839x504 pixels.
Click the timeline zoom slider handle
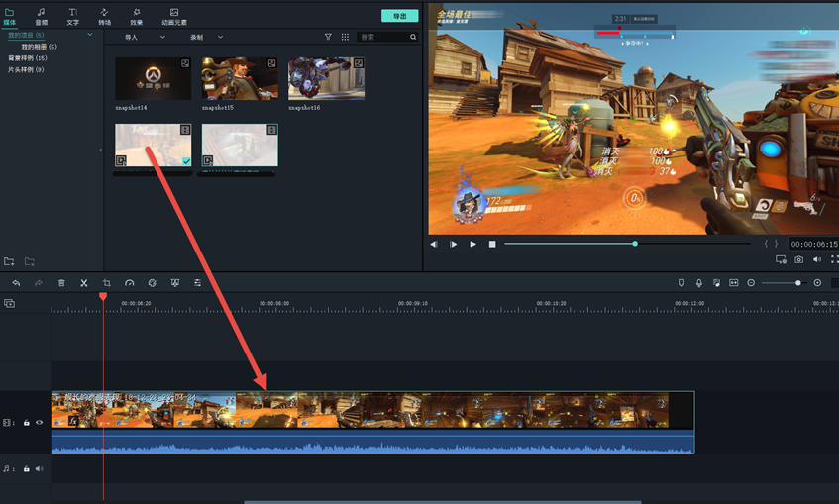click(798, 283)
